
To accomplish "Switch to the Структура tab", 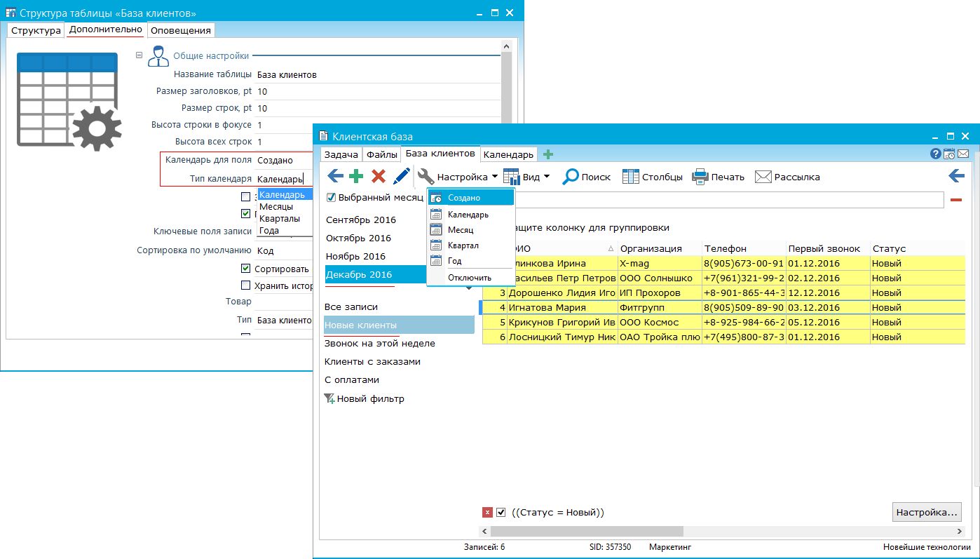I will pos(36,31).
